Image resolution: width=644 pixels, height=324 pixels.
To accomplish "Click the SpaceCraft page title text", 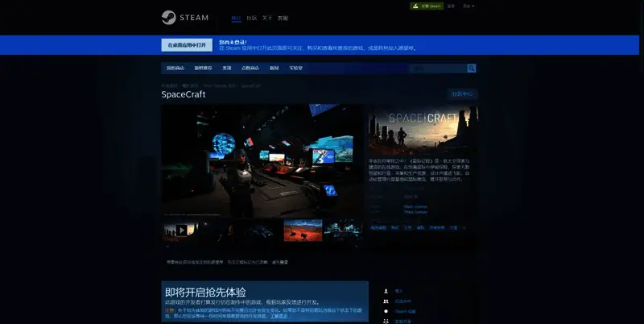I will coord(184,94).
